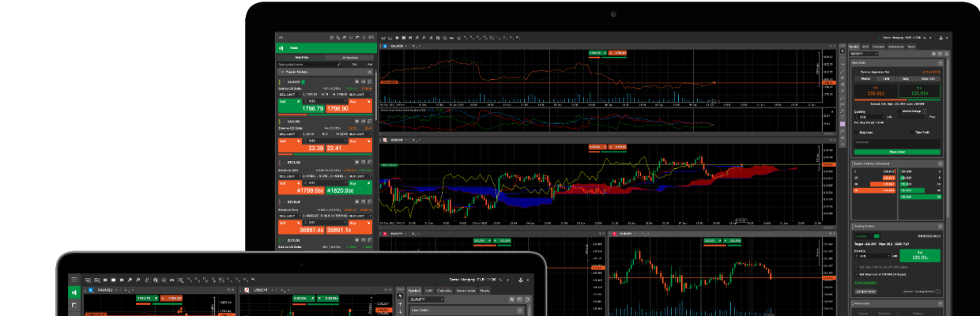Select the Stop Limit order type in the New Order panel
Viewport: 980px width, 316px height.
coord(927,79)
